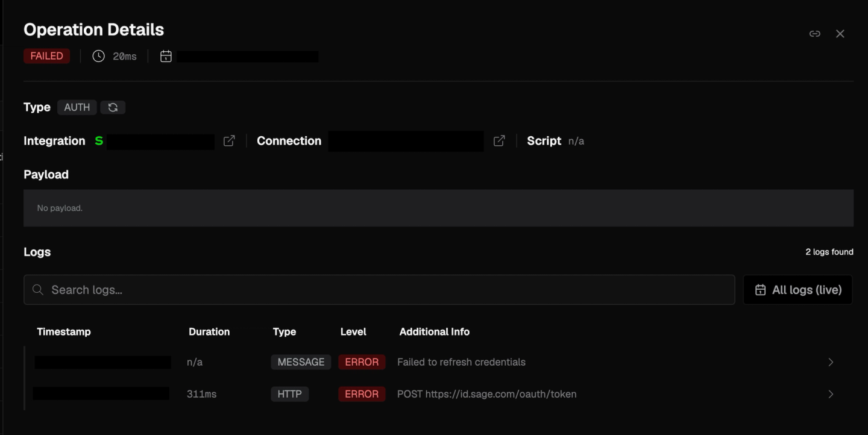This screenshot has height=435, width=868.
Task: Click the Operation Details title
Action: (93, 30)
